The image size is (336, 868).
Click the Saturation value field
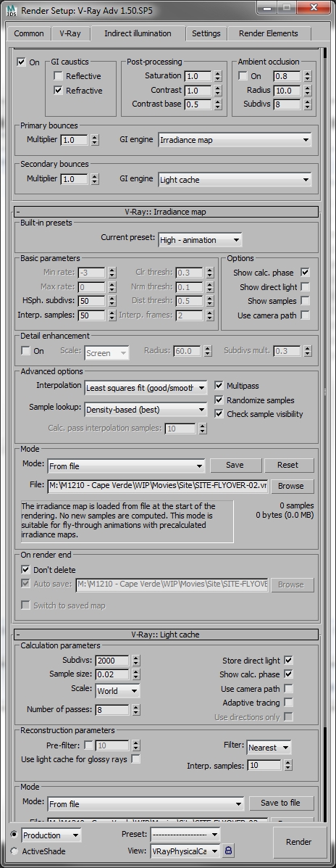click(x=198, y=76)
